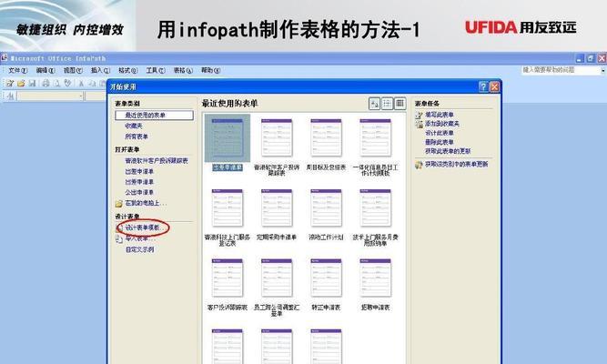The image size is (607, 364).
Task: Click the folder icon beside 在我的电脑上
Action: [119, 203]
